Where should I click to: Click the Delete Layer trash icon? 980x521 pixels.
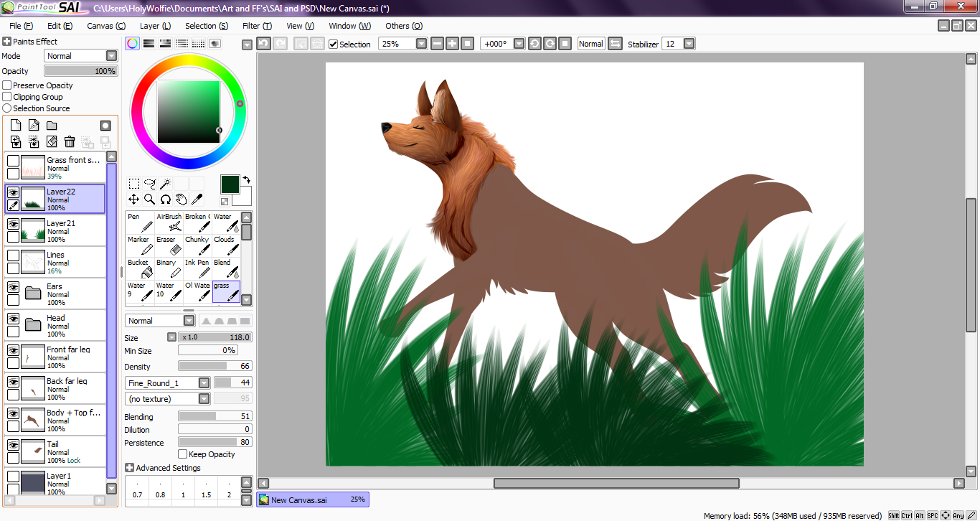pyautogui.click(x=70, y=142)
